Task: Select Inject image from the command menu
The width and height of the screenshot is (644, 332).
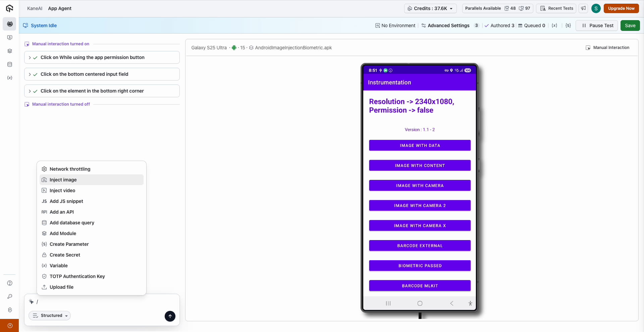Action: (x=63, y=180)
